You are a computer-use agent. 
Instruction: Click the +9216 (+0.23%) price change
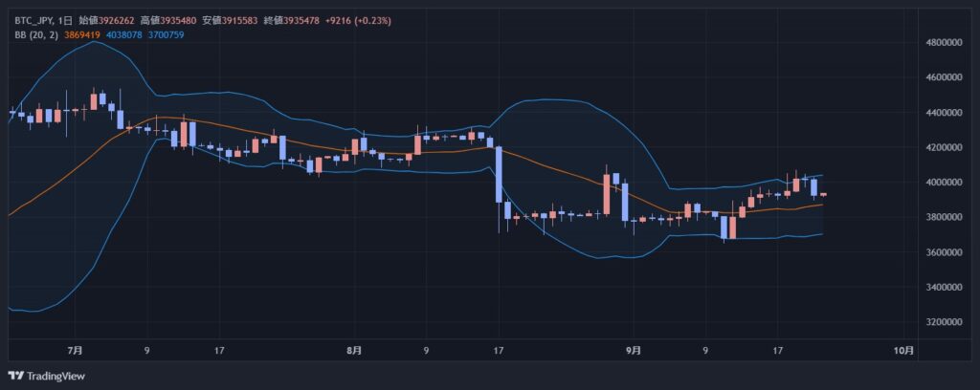[x=359, y=20]
